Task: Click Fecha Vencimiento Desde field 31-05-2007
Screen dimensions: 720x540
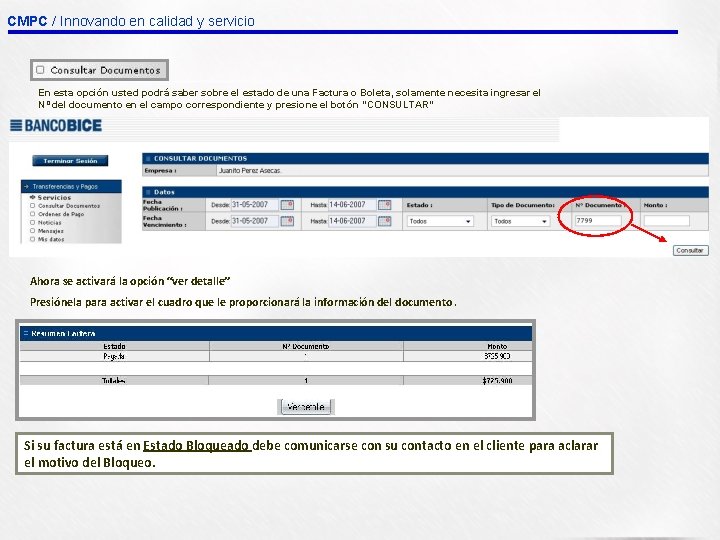Action: pyautogui.click(x=255, y=221)
